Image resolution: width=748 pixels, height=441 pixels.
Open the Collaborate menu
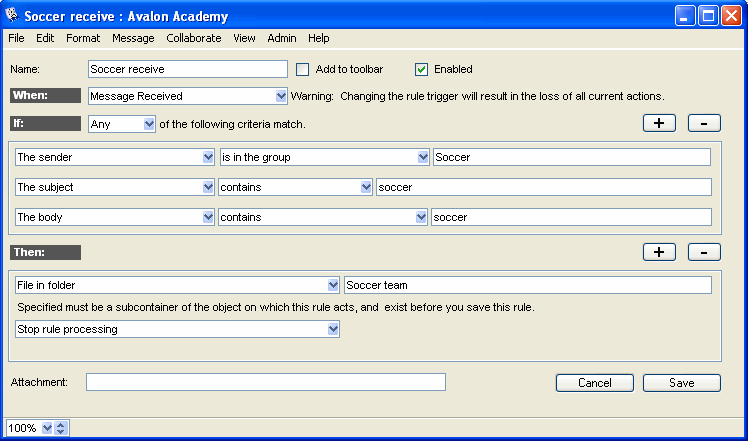[194, 38]
